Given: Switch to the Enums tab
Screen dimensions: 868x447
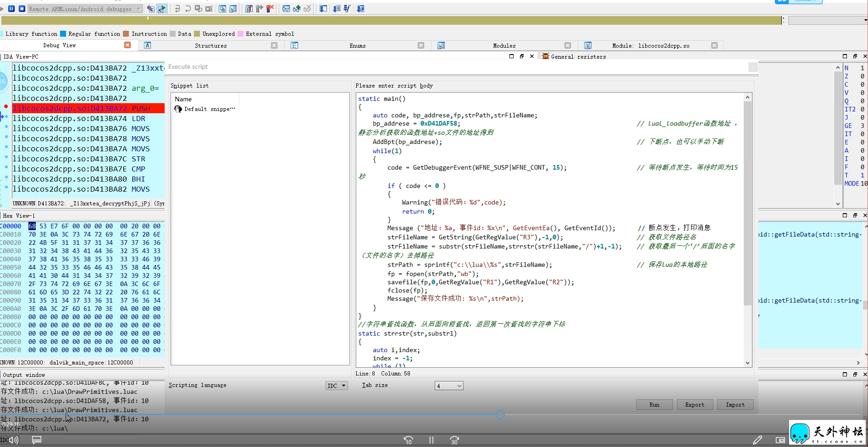Looking at the screenshot, I should [x=358, y=46].
